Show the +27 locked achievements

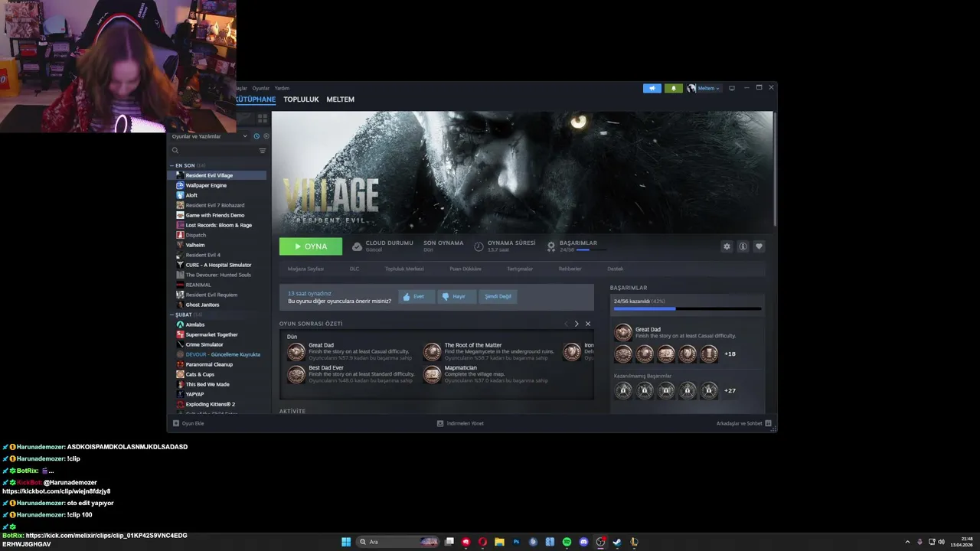click(730, 390)
